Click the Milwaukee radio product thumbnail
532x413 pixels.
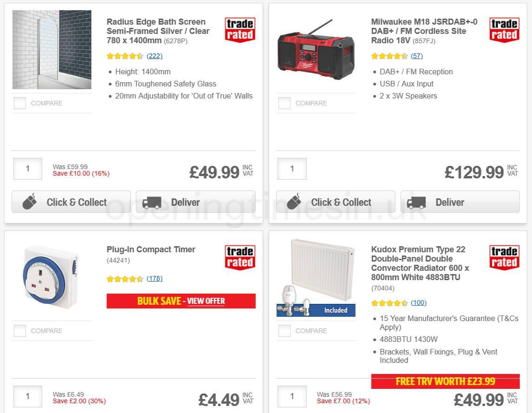[316, 52]
